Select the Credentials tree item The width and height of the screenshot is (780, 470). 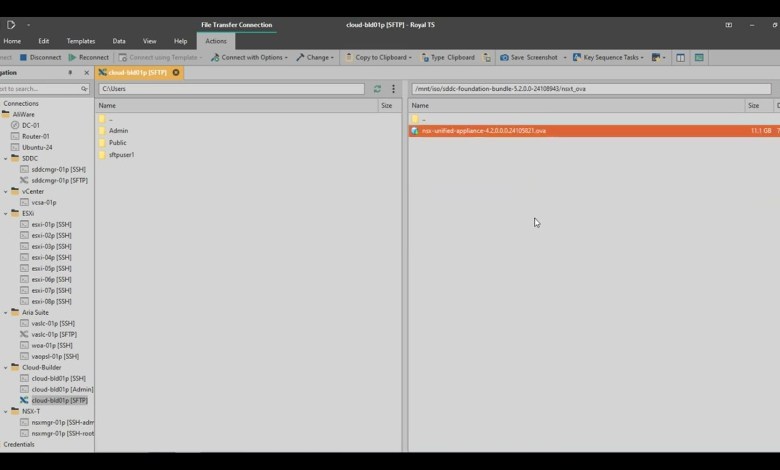pos(19,445)
